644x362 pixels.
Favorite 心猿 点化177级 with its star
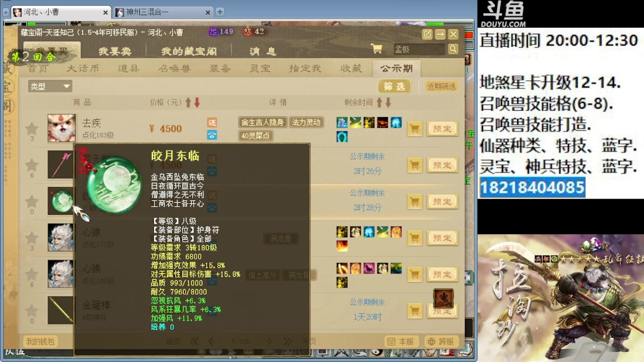[x=32, y=238]
